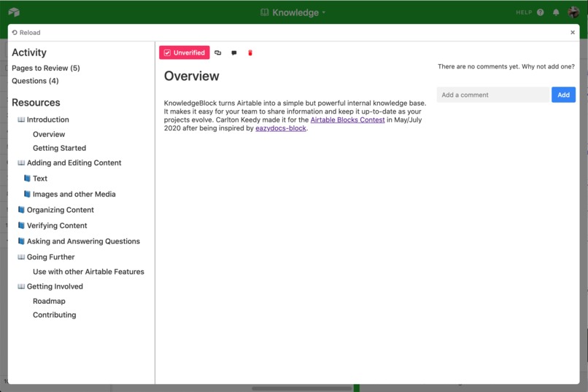Click the copy link icon
The width and height of the screenshot is (588, 392).
coord(218,52)
